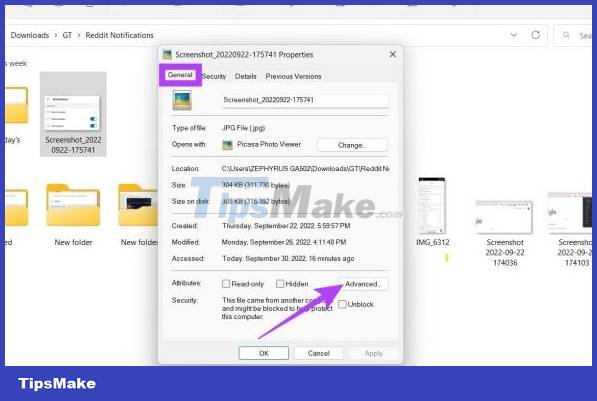The height and width of the screenshot is (401, 597).
Task: Select Screenshot_20220922-175741 file thumbnail
Action: (73, 114)
